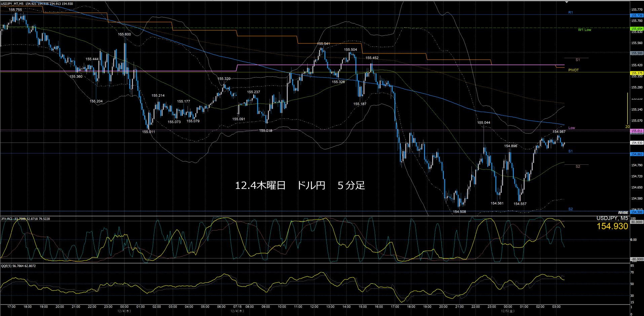Click the purple Low line label
Image resolution: width=644 pixels, height=316 pixels.
click(571, 128)
